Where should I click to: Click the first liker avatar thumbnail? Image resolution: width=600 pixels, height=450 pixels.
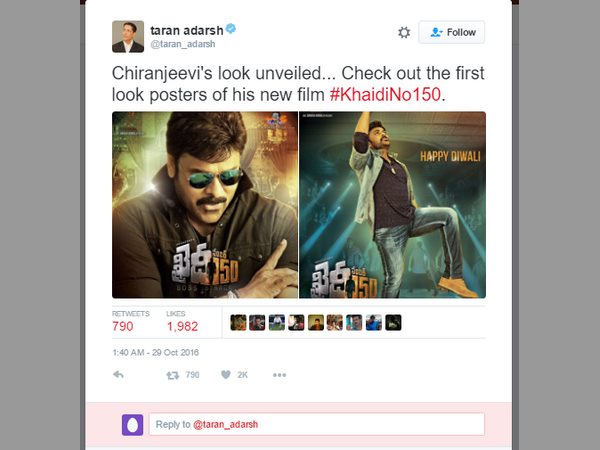click(x=238, y=323)
